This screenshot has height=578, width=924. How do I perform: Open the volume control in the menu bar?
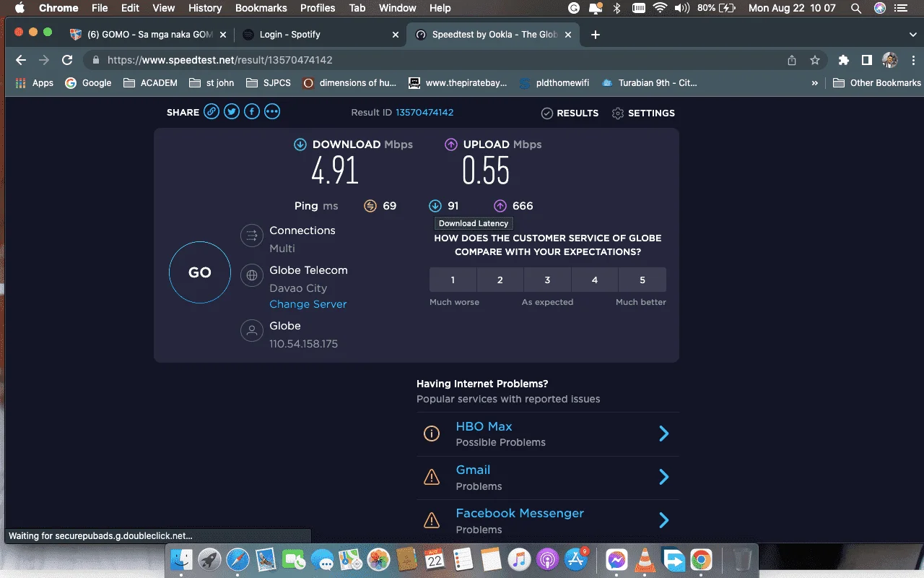681,8
